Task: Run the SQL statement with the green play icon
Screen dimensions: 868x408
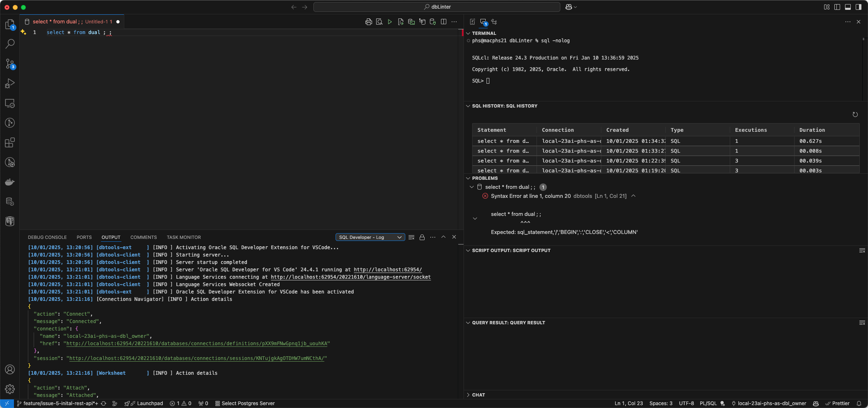Action: point(390,22)
